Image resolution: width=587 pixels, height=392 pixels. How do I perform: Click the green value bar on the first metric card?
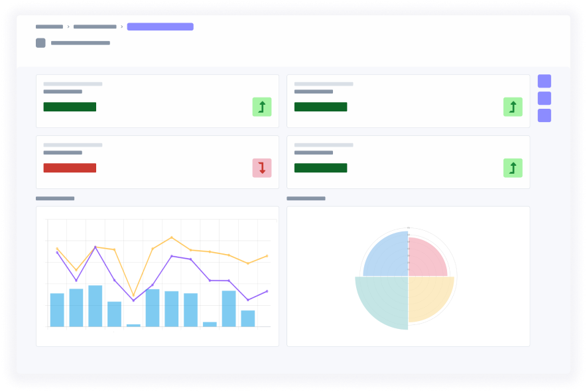point(70,107)
